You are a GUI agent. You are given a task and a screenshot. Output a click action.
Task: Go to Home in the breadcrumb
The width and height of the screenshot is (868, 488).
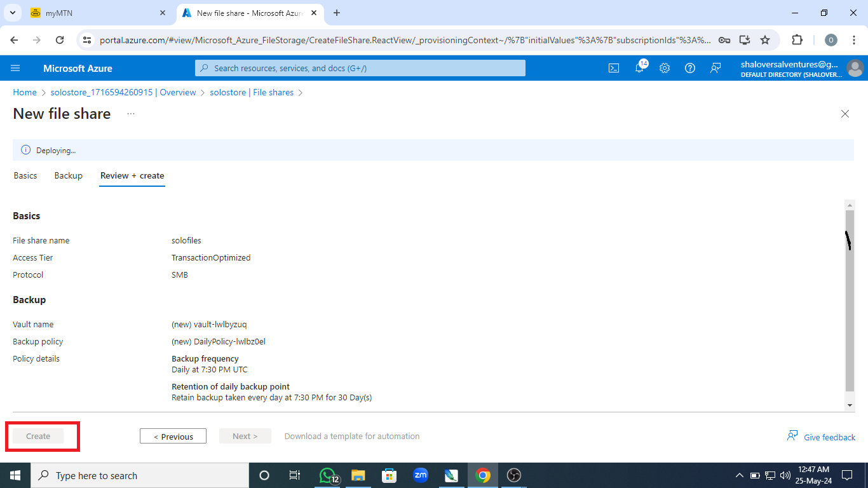tap(25, 92)
